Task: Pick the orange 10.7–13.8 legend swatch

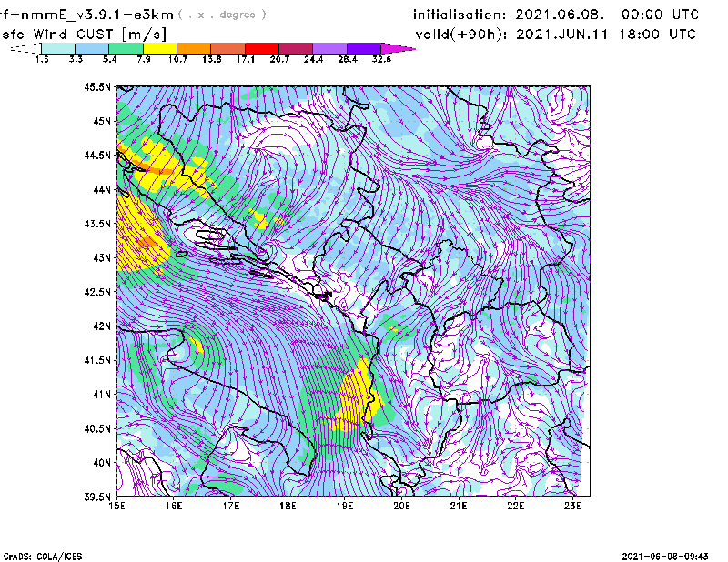Action: (194, 48)
